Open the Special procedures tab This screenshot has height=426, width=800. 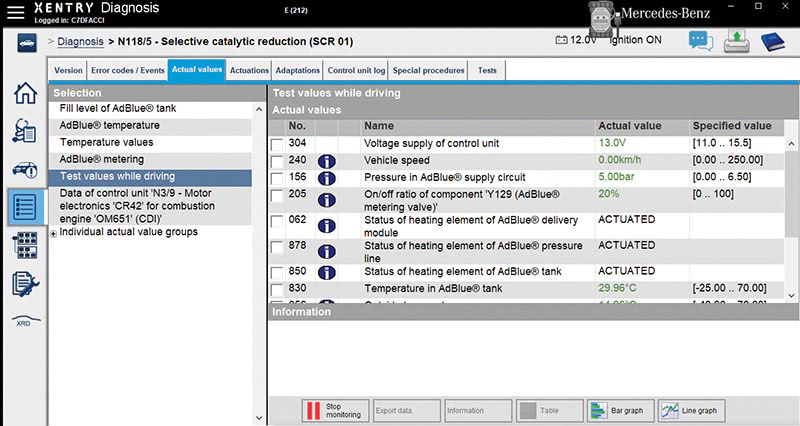tap(429, 70)
